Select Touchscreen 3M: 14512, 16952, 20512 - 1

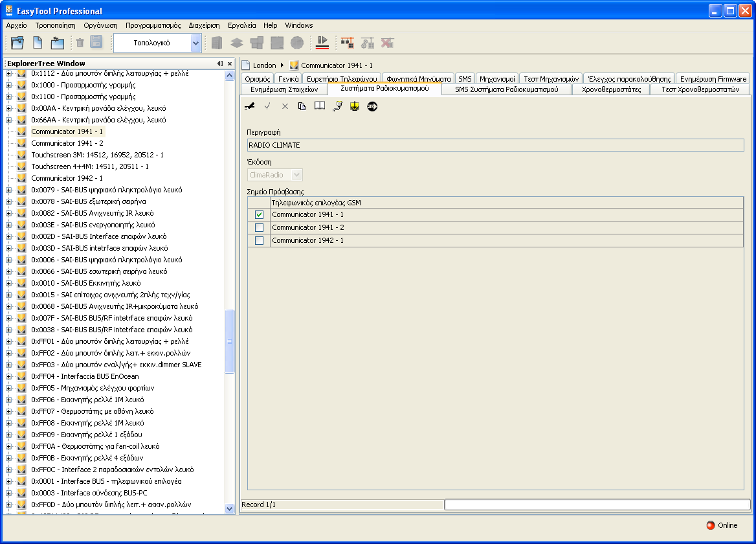[97, 155]
